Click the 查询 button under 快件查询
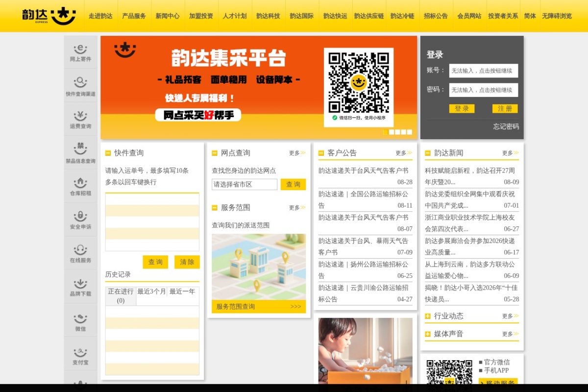Image resolution: width=588 pixels, height=392 pixels. (155, 262)
